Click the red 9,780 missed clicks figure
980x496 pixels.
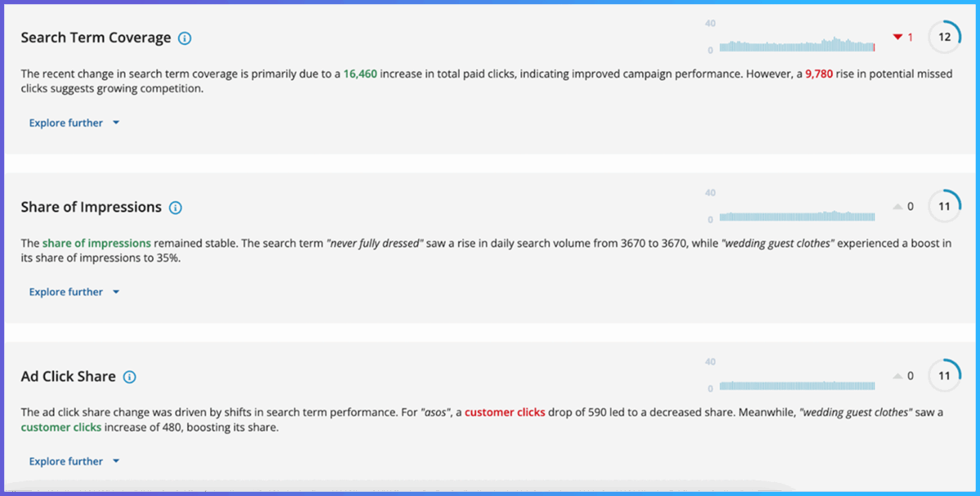819,74
